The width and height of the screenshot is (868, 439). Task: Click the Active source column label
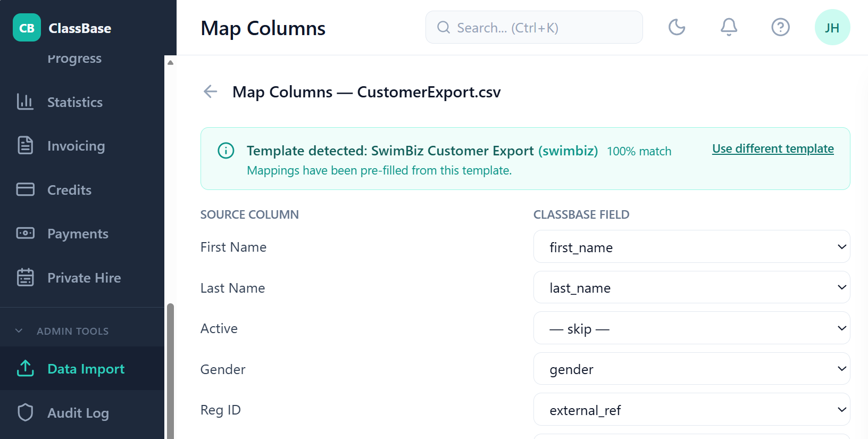219,328
